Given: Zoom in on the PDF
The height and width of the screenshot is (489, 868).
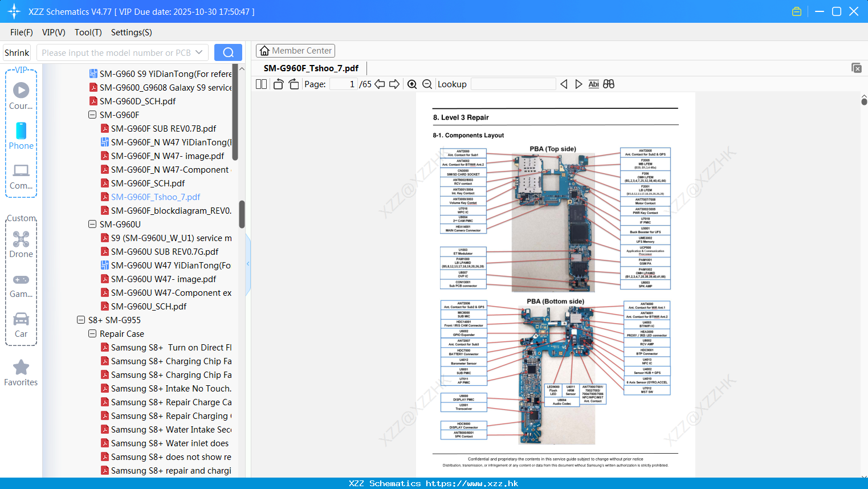Looking at the screenshot, I should point(412,84).
